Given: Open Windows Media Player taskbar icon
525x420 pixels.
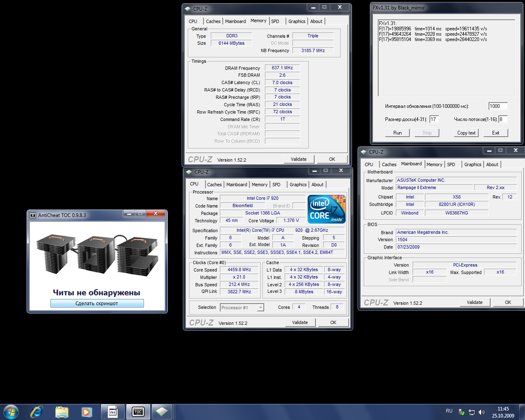Looking at the screenshot, I should click(87, 412).
